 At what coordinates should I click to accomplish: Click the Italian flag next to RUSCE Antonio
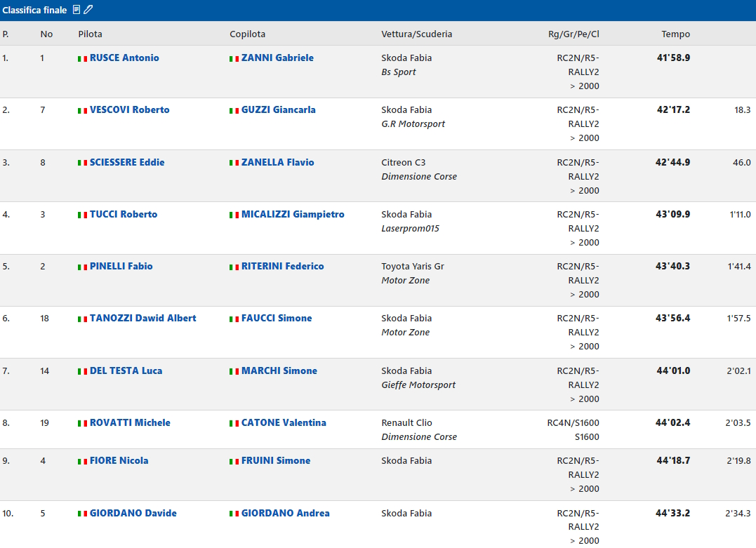(x=82, y=58)
